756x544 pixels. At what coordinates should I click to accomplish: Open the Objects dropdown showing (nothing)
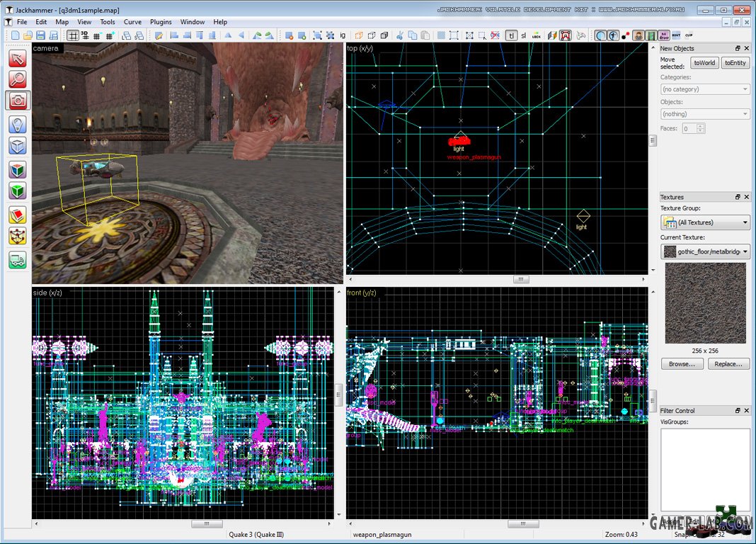coord(704,114)
